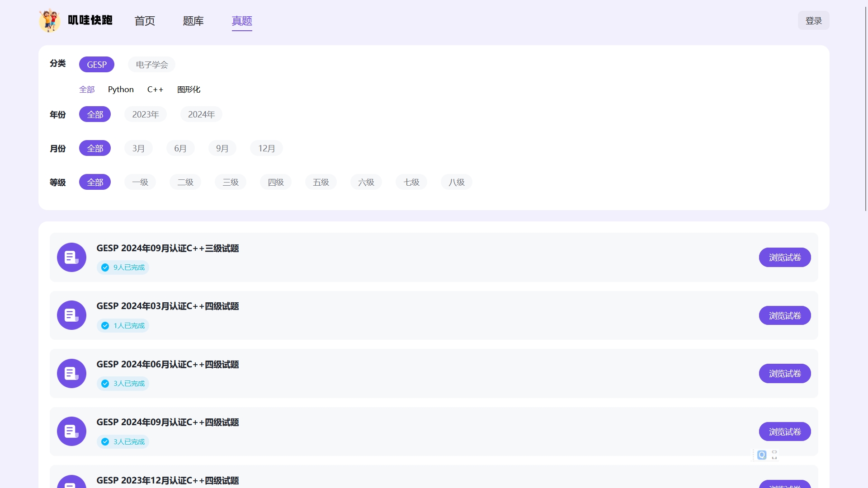Select the GESP category pill
Screen dimensions: 868x488
97,65
